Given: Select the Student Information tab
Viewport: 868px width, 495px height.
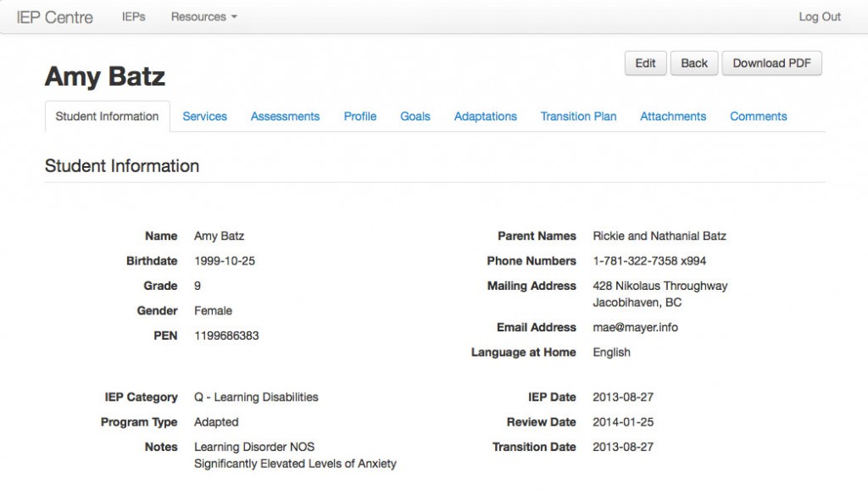Looking at the screenshot, I should (107, 117).
